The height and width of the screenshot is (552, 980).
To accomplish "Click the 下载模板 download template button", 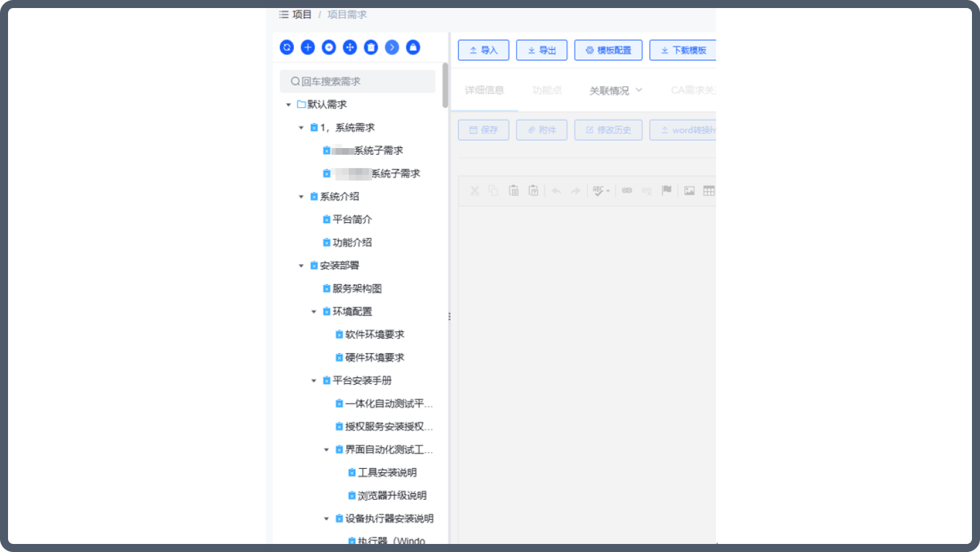I will point(683,50).
